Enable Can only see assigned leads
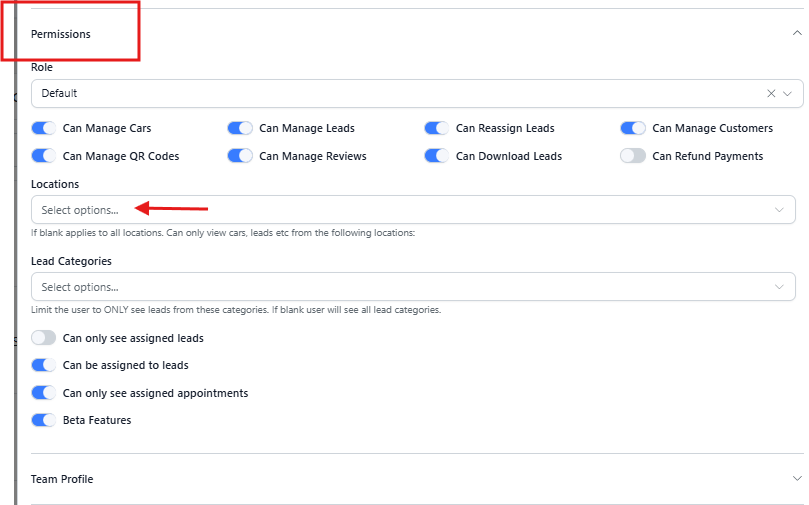This screenshot has height=505, width=809. tap(44, 338)
